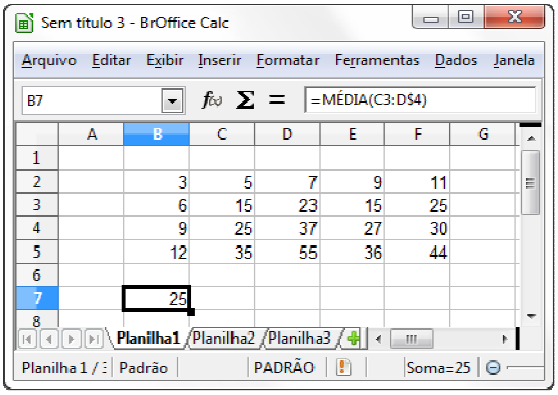The width and height of the screenshot is (558, 395).
Task: Open the Arquivo menu
Action: [x=49, y=60]
